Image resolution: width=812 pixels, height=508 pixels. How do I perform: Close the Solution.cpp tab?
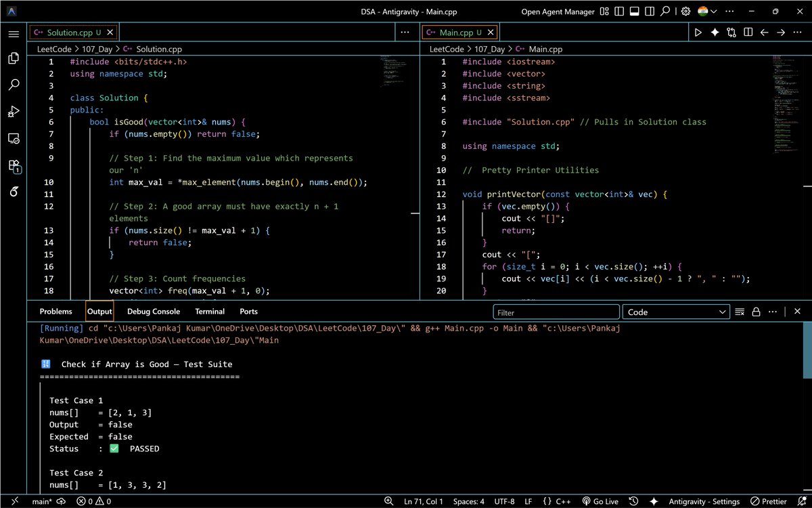click(x=110, y=32)
